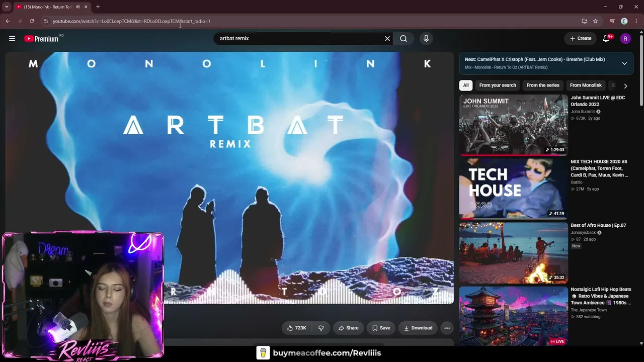Close the Monolink browser tab

click(86, 7)
